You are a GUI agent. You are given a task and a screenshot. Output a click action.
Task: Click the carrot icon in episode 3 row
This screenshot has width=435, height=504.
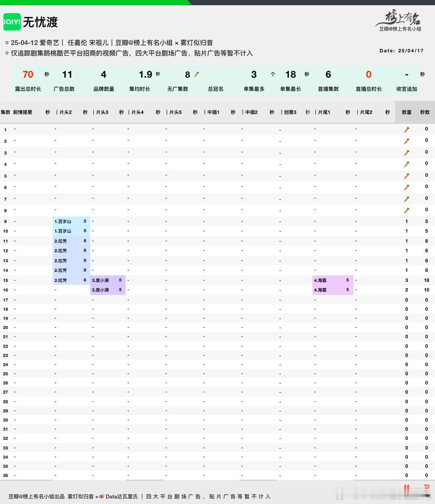coord(406,153)
